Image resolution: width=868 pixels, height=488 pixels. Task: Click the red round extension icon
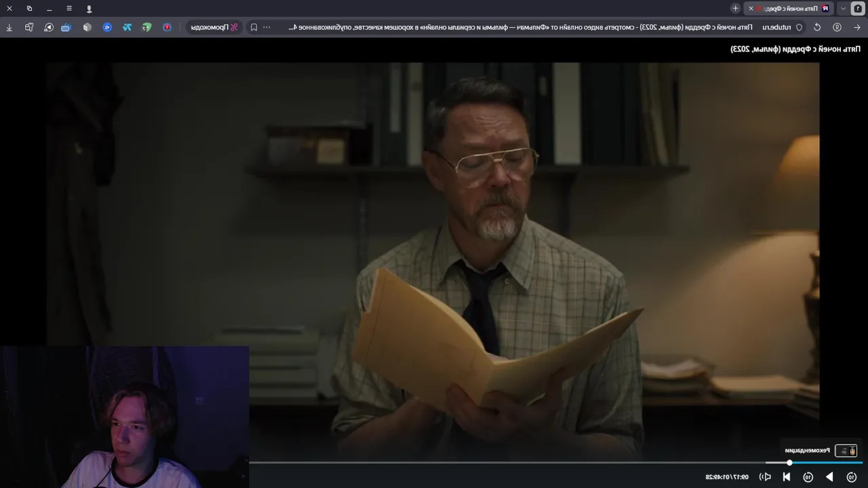click(167, 27)
